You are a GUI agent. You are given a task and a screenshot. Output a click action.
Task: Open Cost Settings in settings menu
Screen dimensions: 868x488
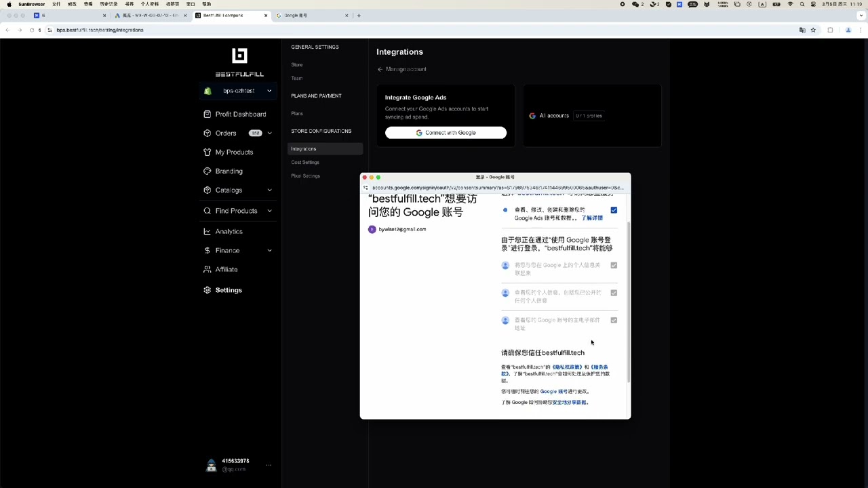[x=305, y=162]
